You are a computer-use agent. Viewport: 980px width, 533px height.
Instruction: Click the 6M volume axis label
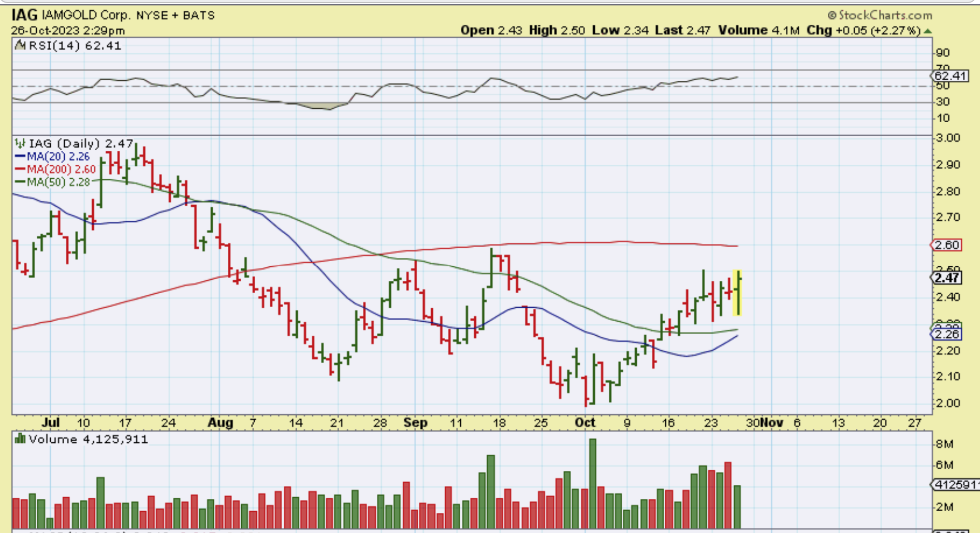pyautogui.click(x=945, y=465)
